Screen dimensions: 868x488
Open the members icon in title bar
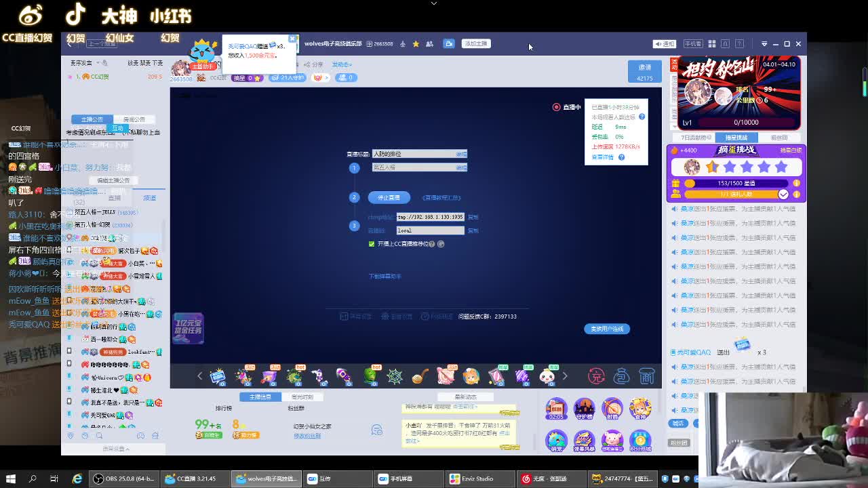click(x=429, y=44)
